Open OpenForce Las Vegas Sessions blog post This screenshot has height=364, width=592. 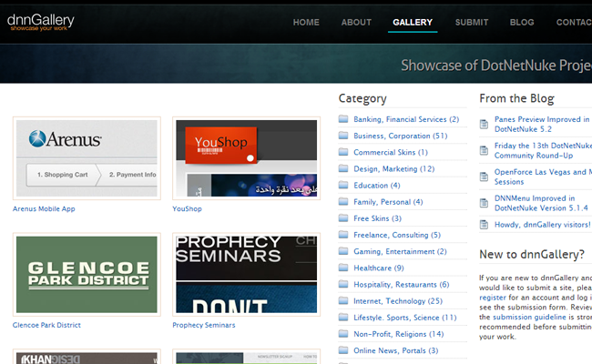[543, 177]
